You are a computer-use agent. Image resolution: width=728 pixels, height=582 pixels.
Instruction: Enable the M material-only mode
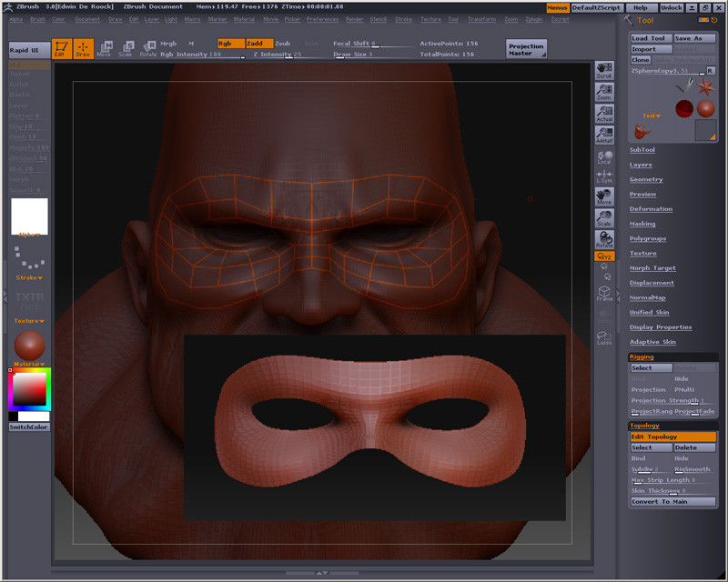click(191, 43)
